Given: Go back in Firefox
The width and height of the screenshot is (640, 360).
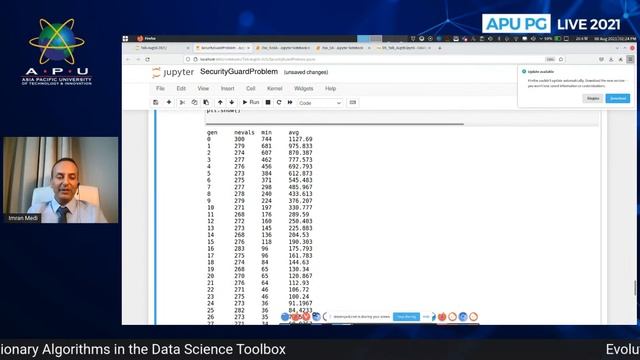Looking at the screenshot, I should (x=128, y=60).
